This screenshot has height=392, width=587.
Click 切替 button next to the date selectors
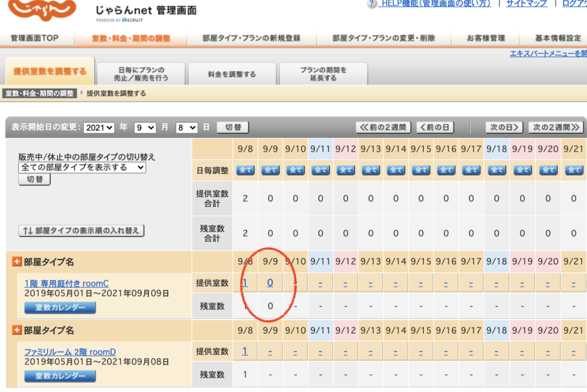coord(233,127)
